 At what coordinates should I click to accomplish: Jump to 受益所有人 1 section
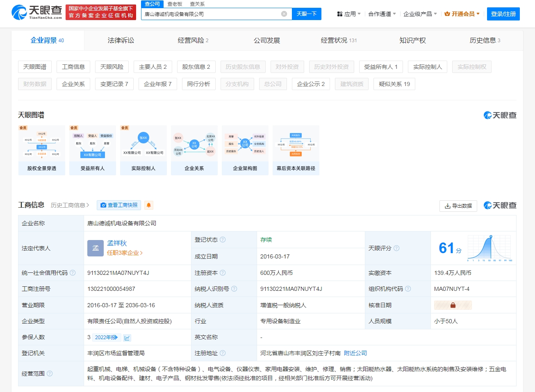point(381,67)
